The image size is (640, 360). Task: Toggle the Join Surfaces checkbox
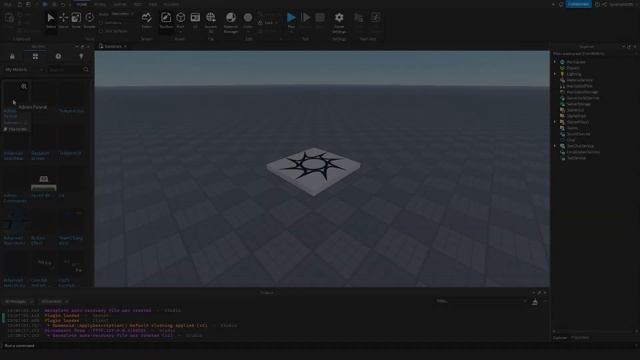[101, 31]
